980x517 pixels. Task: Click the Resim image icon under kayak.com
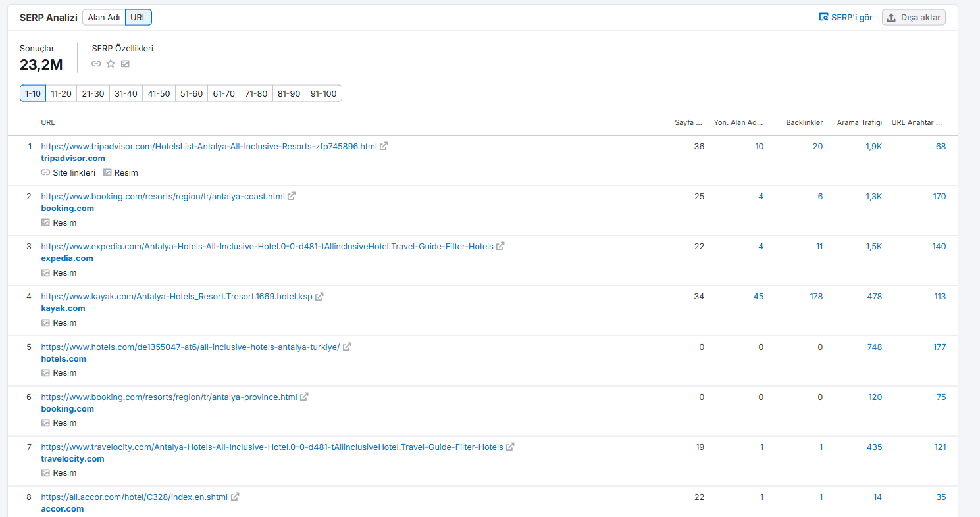(x=45, y=322)
